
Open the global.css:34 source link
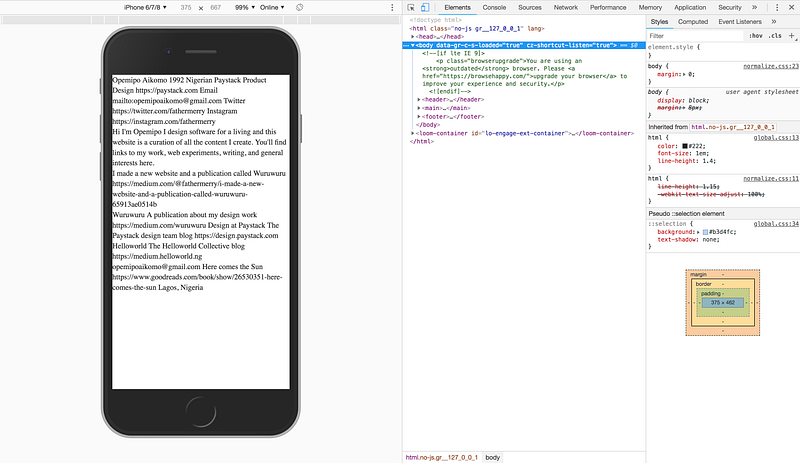[x=776, y=224]
